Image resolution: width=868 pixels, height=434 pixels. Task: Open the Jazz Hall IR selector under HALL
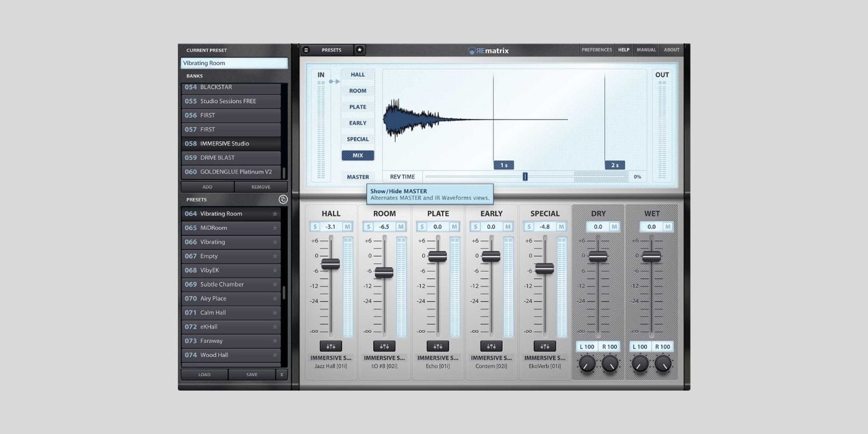click(330, 365)
